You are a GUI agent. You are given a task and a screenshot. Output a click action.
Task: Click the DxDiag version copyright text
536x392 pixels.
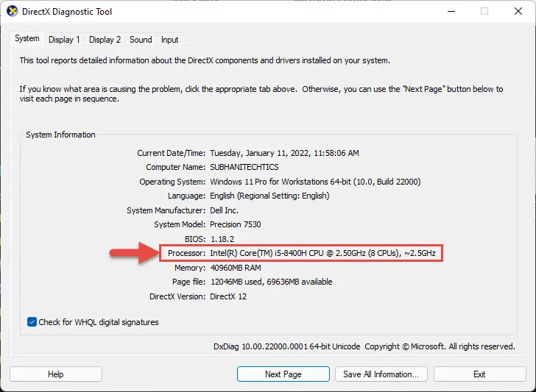coord(364,346)
